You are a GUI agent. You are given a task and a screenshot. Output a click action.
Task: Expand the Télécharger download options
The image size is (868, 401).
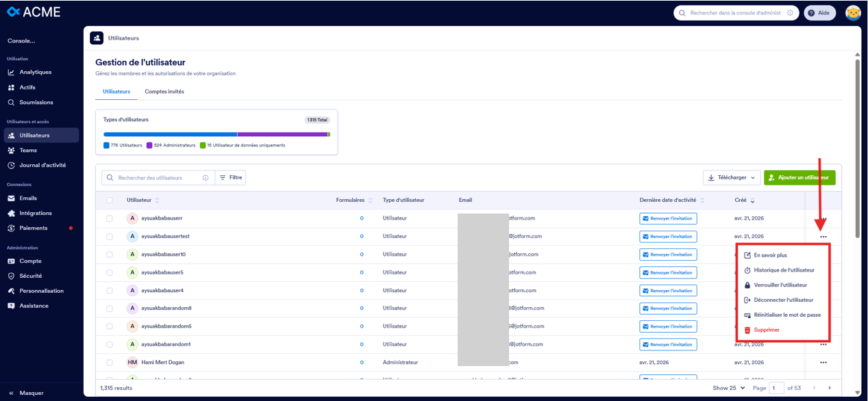tap(732, 177)
